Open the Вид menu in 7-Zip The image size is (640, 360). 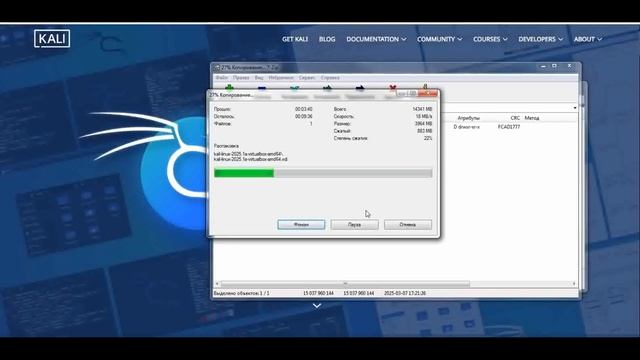(x=259, y=78)
